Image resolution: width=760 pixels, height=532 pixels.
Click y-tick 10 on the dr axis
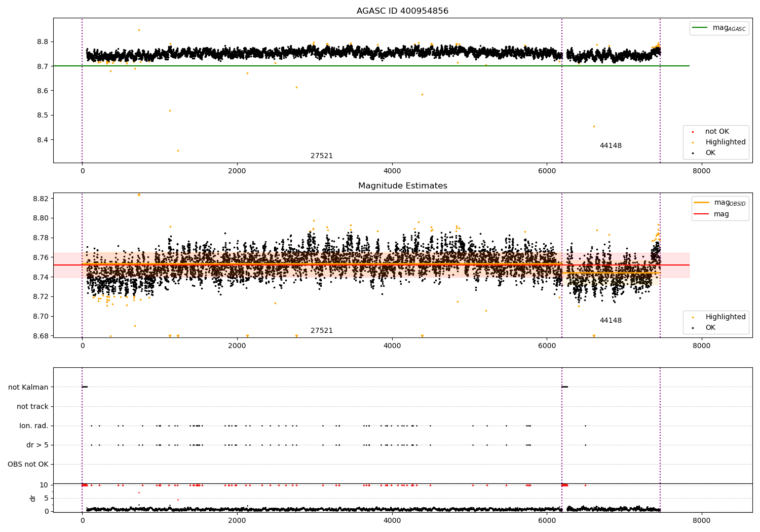coord(44,485)
